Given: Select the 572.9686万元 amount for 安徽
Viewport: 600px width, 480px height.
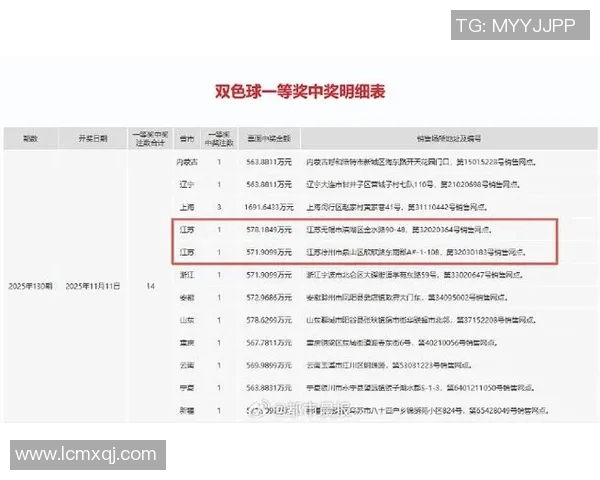Looking at the screenshot, I should (269, 297).
